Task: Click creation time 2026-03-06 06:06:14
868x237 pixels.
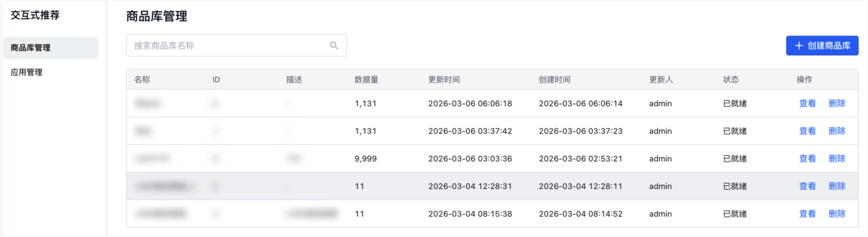Action: pyautogui.click(x=581, y=103)
